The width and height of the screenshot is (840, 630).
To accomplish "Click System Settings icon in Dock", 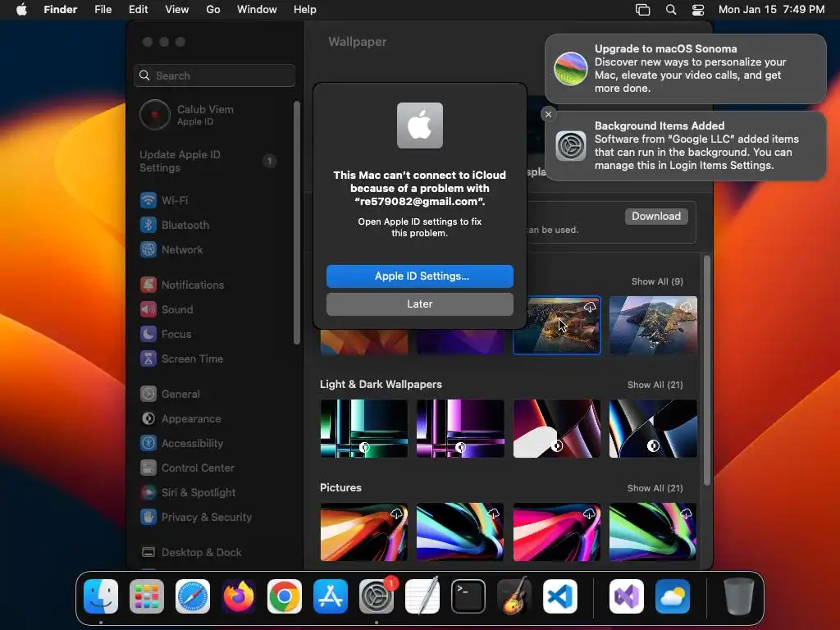I will pos(376,596).
